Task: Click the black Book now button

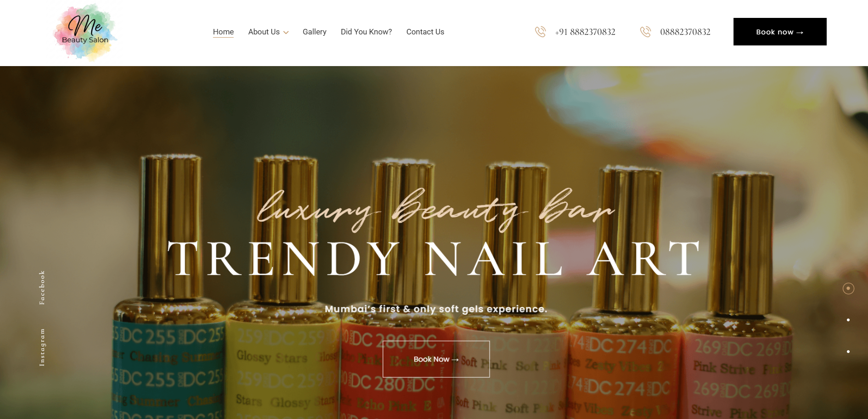Action: tap(780, 32)
